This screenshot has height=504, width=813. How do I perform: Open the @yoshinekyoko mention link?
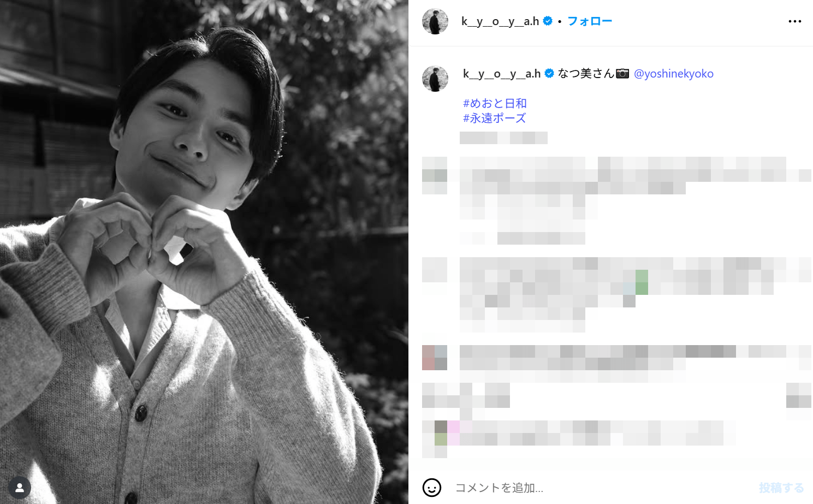point(674,74)
